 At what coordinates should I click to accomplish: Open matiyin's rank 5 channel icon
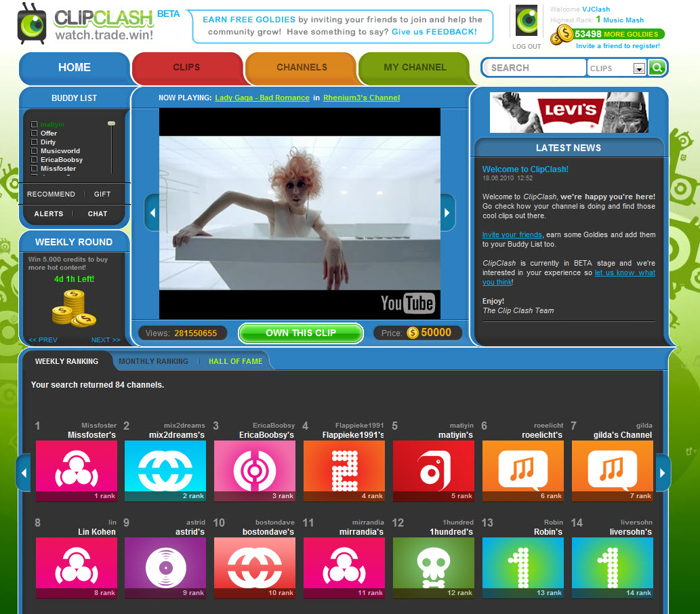pyautogui.click(x=434, y=470)
